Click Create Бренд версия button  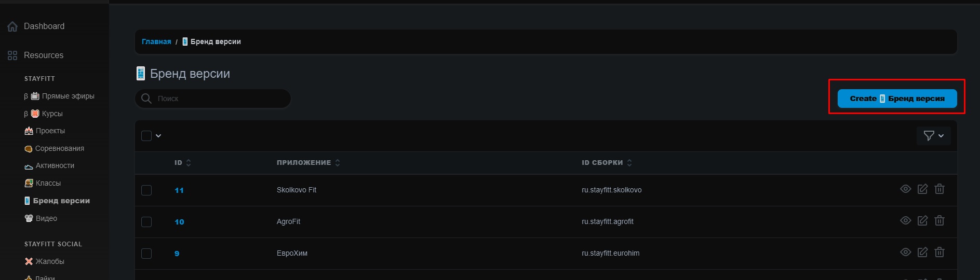(x=897, y=99)
